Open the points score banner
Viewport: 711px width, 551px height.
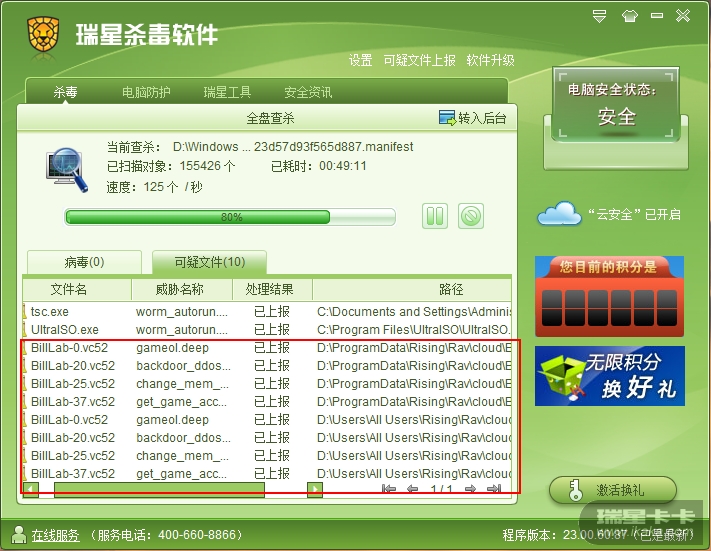609,296
